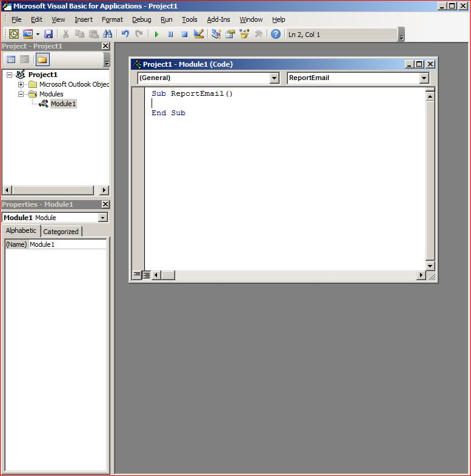Click the View Microsoft Outlook toolbar icon

14,34
